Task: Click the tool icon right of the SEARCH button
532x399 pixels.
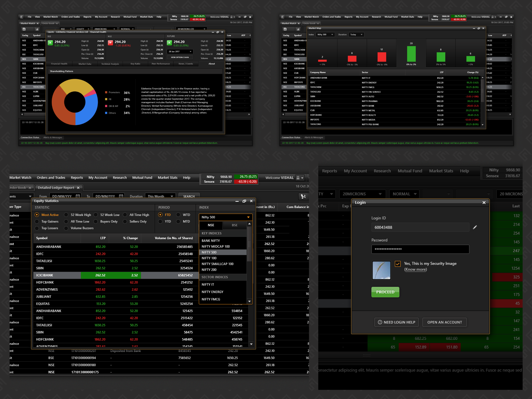Action: pos(303,196)
